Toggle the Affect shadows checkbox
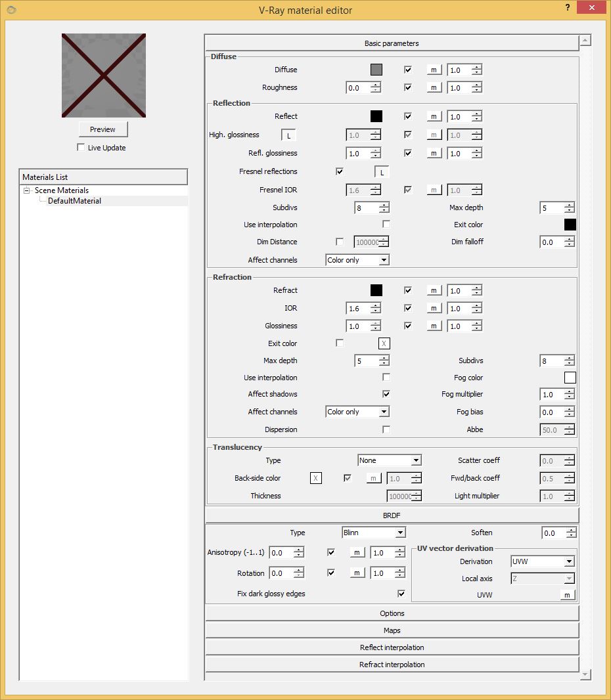This screenshot has width=611, height=700. (386, 394)
